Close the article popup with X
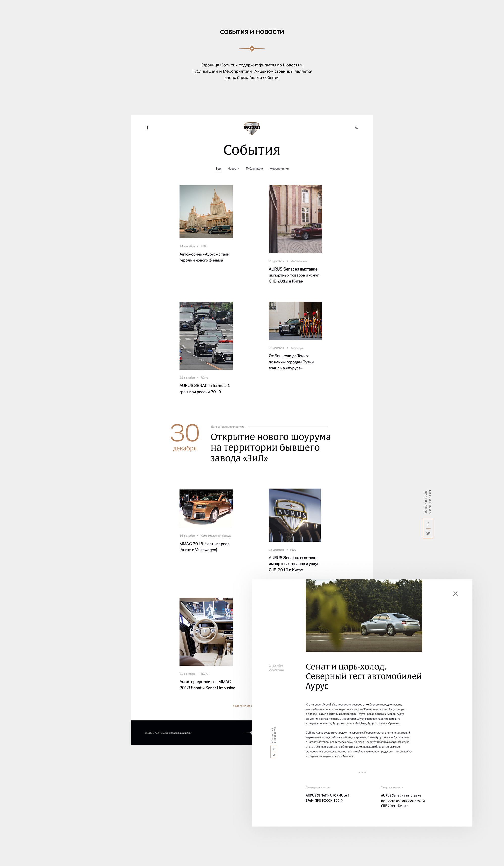 tap(455, 594)
